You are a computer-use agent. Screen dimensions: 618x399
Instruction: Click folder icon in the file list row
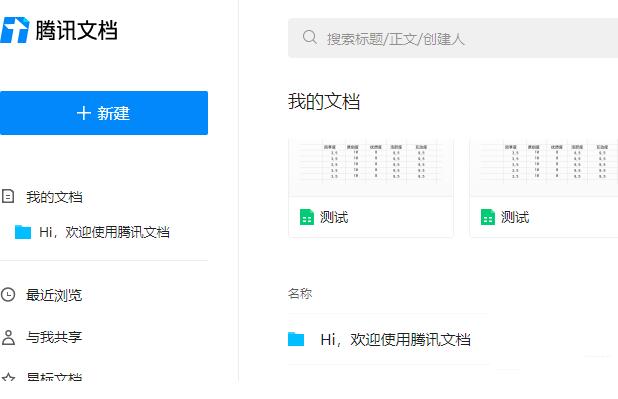(x=296, y=339)
